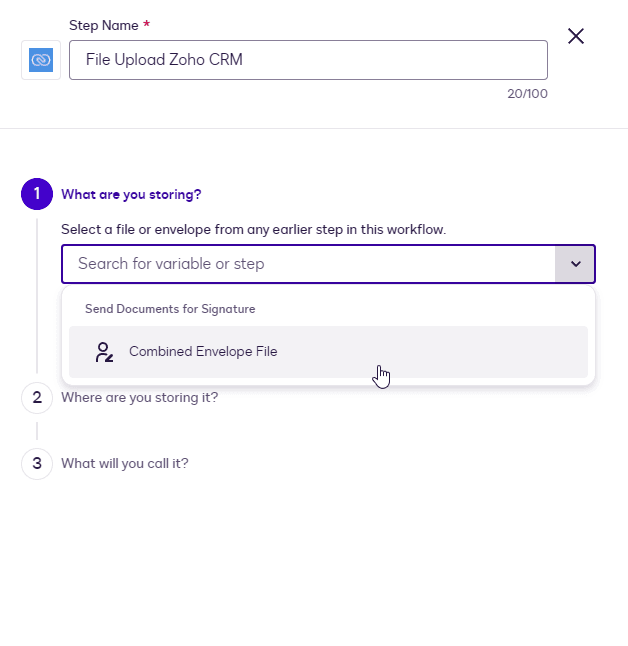Click into the Search for variable or step box

point(308,264)
